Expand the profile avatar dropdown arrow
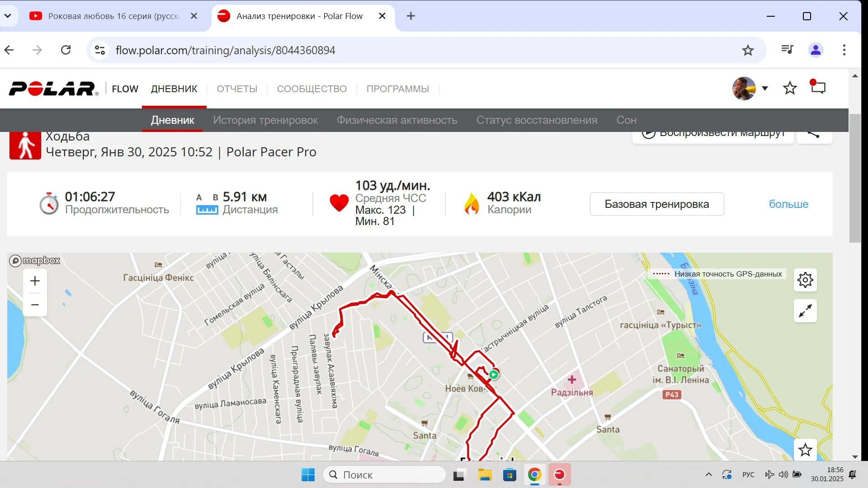The image size is (868, 488). coord(765,89)
